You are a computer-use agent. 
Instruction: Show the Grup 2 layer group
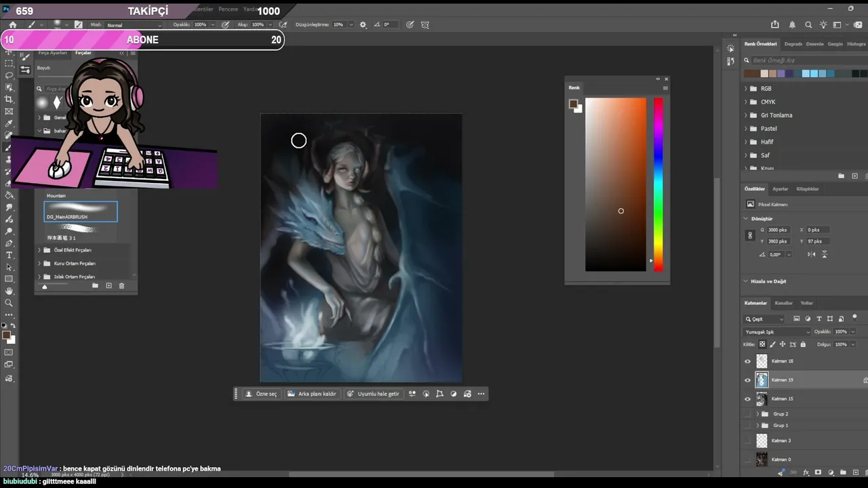tap(748, 414)
